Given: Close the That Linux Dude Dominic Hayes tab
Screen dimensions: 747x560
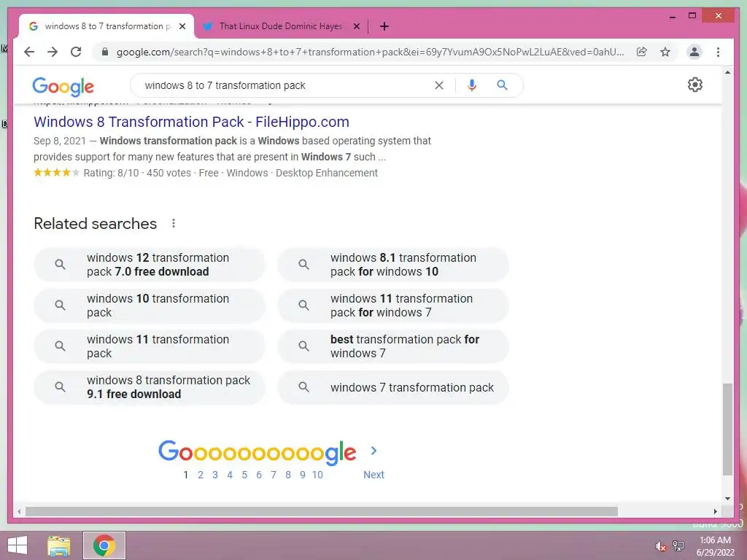Looking at the screenshot, I should [356, 26].
